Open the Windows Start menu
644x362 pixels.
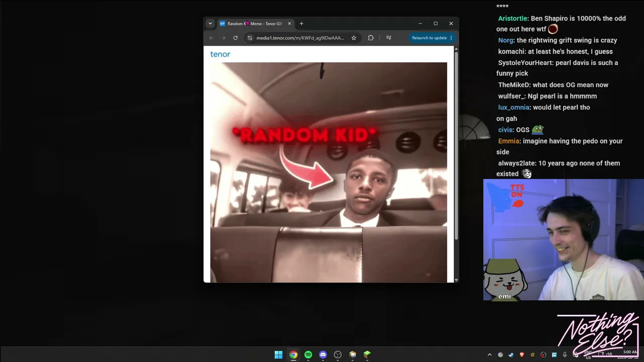(279, 355)
